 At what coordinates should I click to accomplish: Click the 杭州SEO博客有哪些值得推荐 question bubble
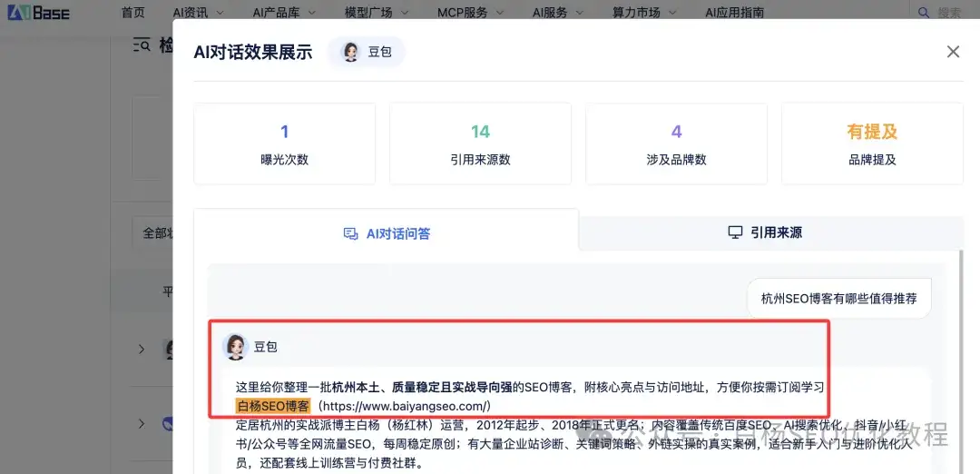838,298
